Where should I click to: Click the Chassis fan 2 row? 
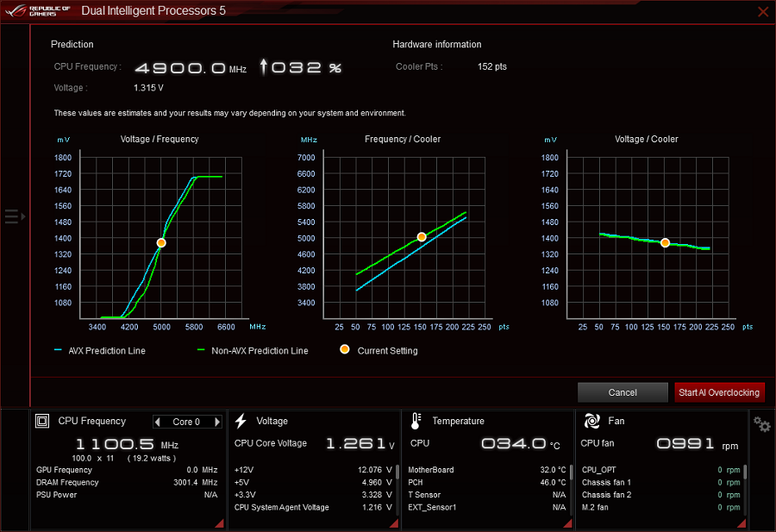(660, 494)
